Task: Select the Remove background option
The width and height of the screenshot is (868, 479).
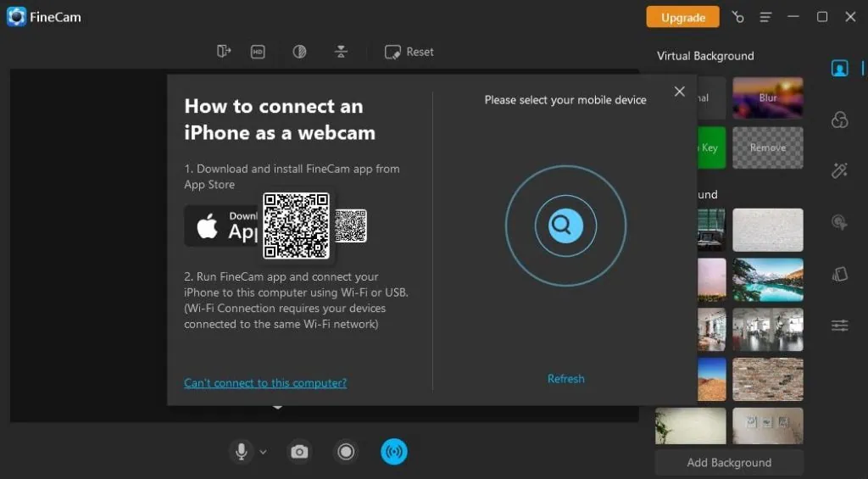Action: click(768, 148)
